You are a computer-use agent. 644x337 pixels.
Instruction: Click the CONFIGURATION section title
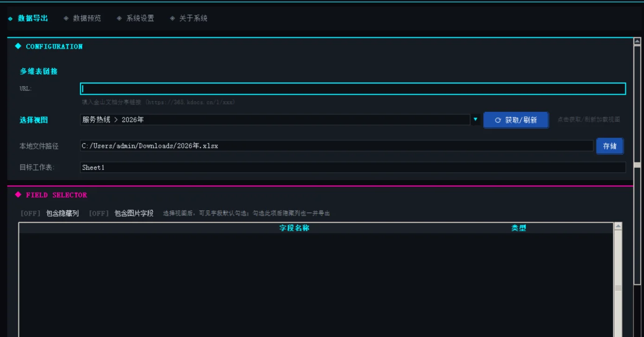click(x=54, y=47)
